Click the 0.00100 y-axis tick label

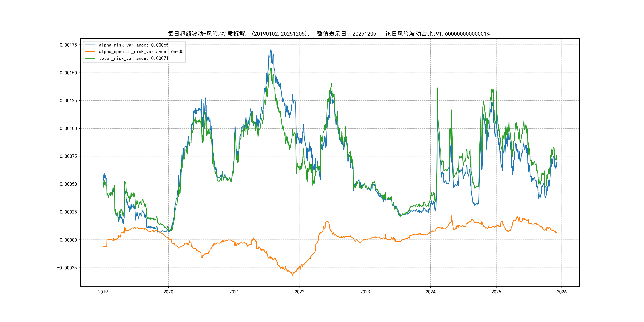68,128
